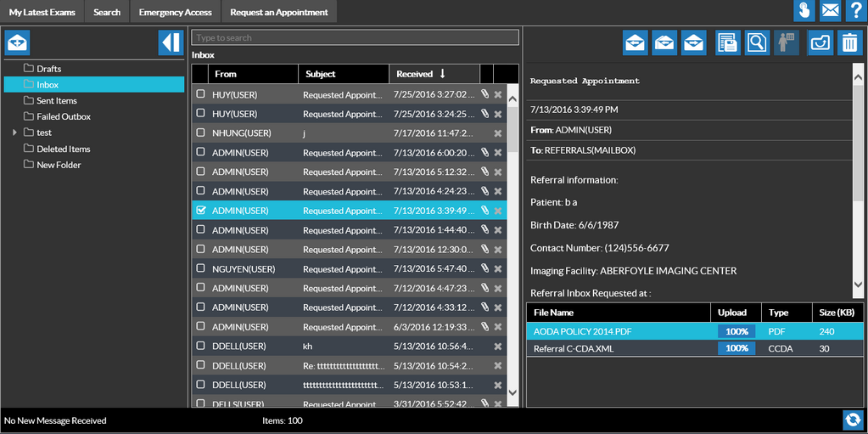Screen dimensions: 868x434
Task: Switch to the Request an Appointment tab
Action: 278,12
